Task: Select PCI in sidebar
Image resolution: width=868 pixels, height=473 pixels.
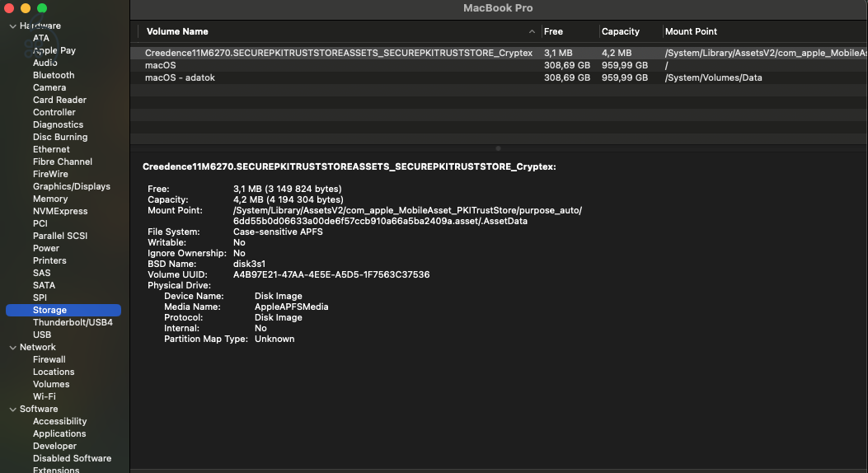Action: pyautogui.click(x=40, y=223)
